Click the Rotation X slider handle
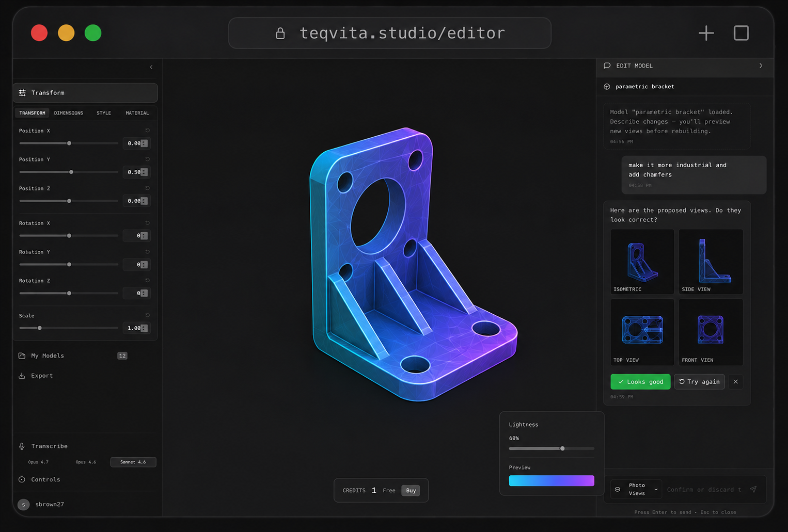The image size is (788, 532). click(x=69, y=236)
